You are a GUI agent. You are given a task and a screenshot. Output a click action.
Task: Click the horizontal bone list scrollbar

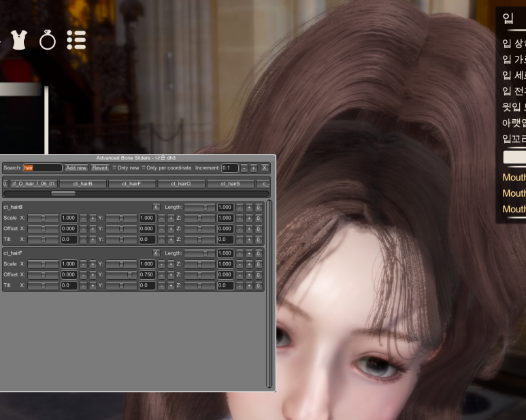63,193
